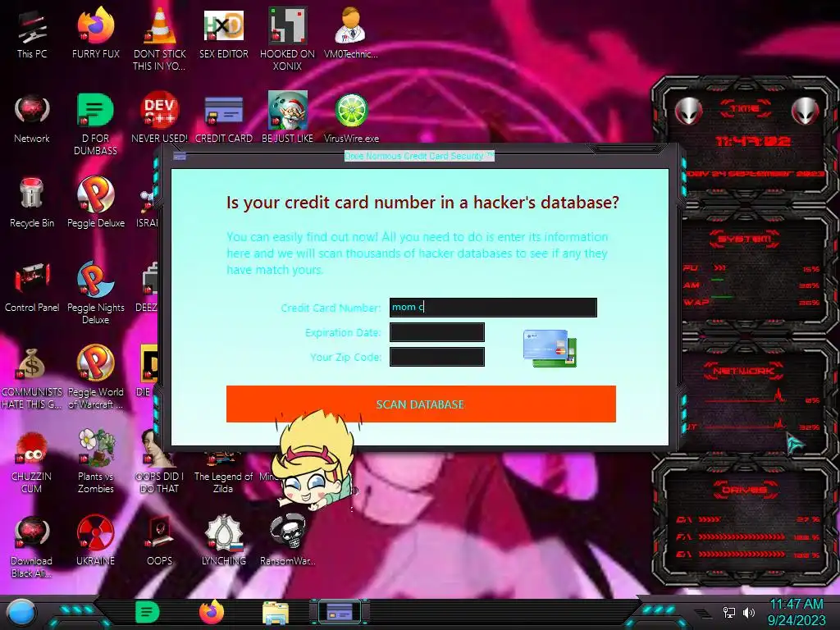Open green notes app in taskbar
This screenshot has width=840, height=630.
coord(147,612)
